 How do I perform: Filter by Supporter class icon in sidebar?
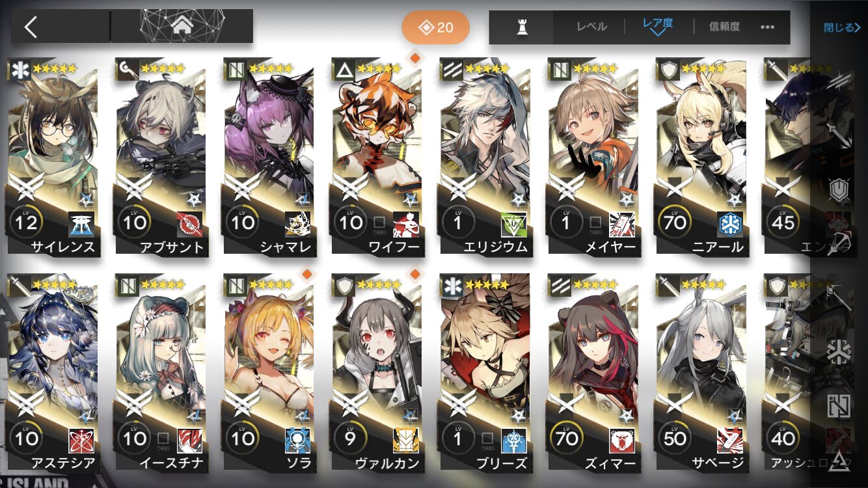click(x=839, y=405)
